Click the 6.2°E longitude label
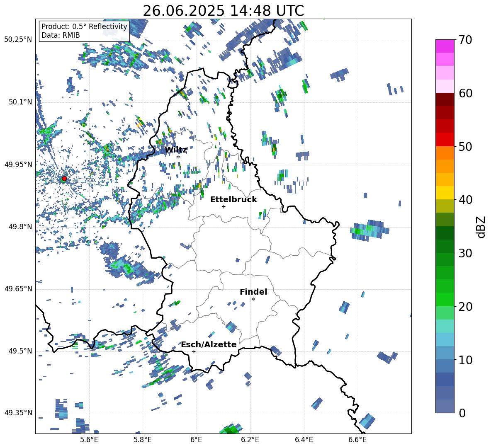Viewport: 491px width, 448px height. [250, 440]
